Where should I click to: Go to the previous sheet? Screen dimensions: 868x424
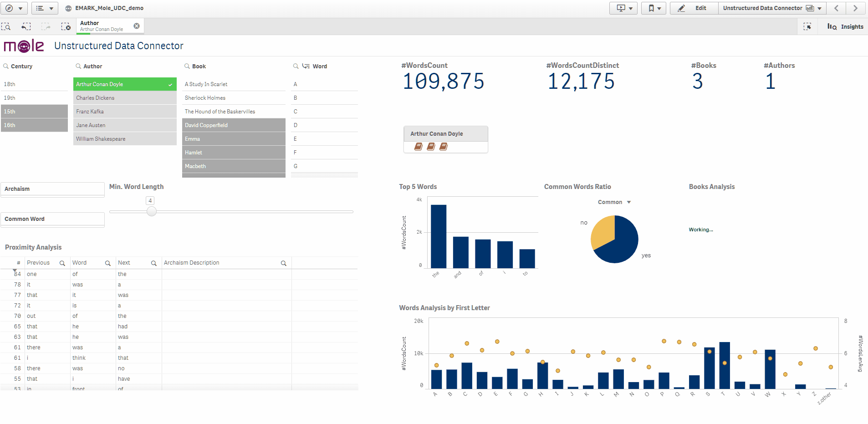[836, 8]
